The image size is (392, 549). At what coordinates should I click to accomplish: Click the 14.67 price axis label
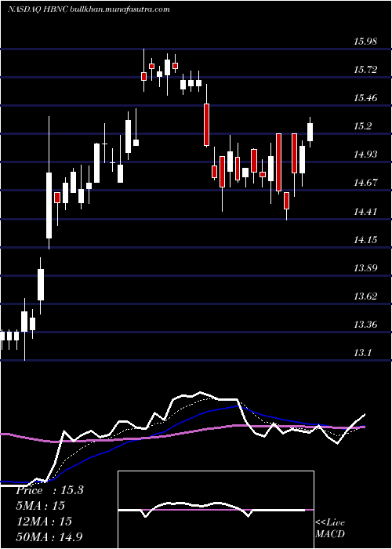[x=365, y=183]
